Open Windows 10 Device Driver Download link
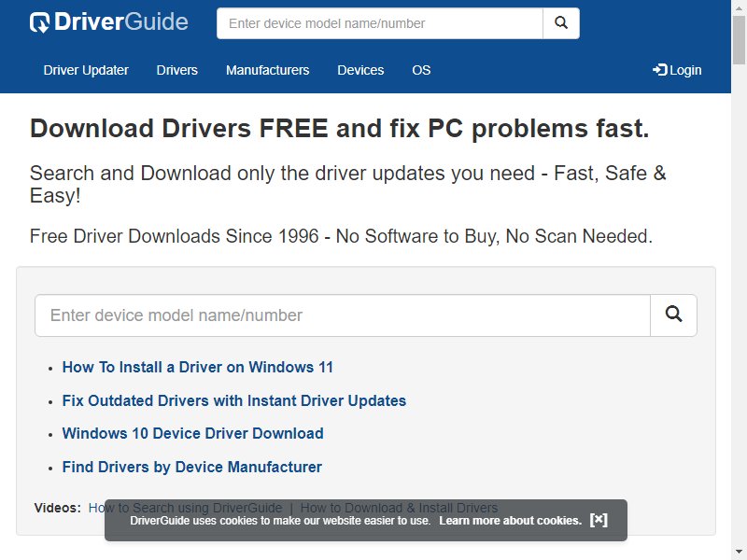The height and width of the screenshot is (560, 747). click(x=193, y=433)
